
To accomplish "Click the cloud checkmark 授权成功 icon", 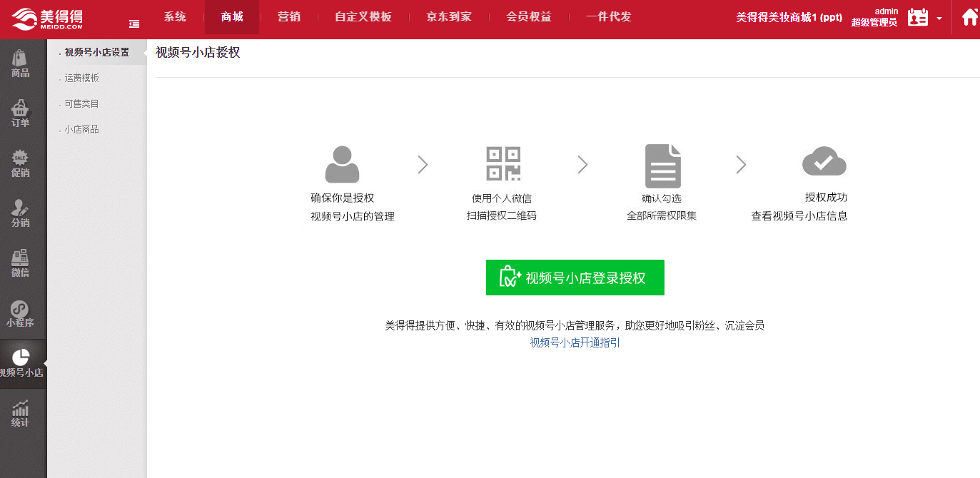I will pos(824,161).
